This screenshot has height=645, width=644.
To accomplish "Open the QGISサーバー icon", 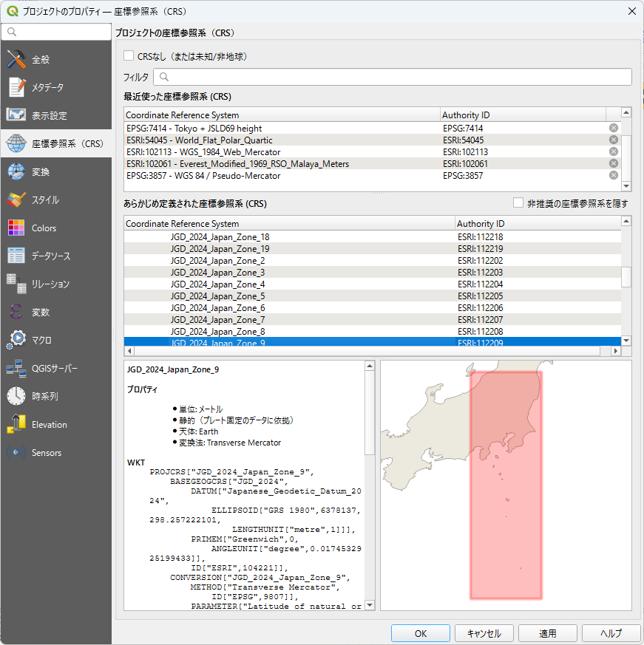I will pyautogui.click(x=16, y=368).
